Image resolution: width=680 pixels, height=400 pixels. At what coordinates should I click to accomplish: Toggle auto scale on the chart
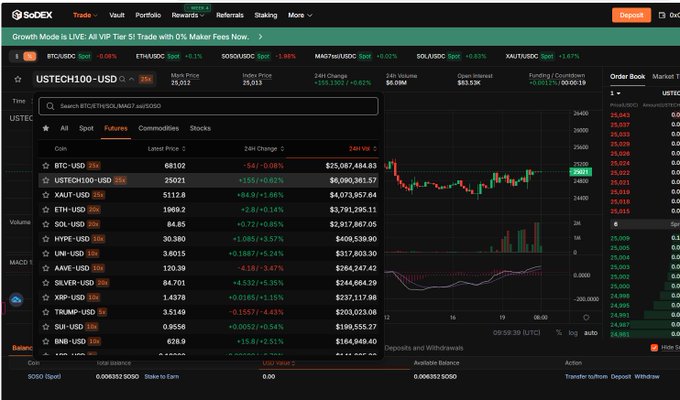pos(590,332)
